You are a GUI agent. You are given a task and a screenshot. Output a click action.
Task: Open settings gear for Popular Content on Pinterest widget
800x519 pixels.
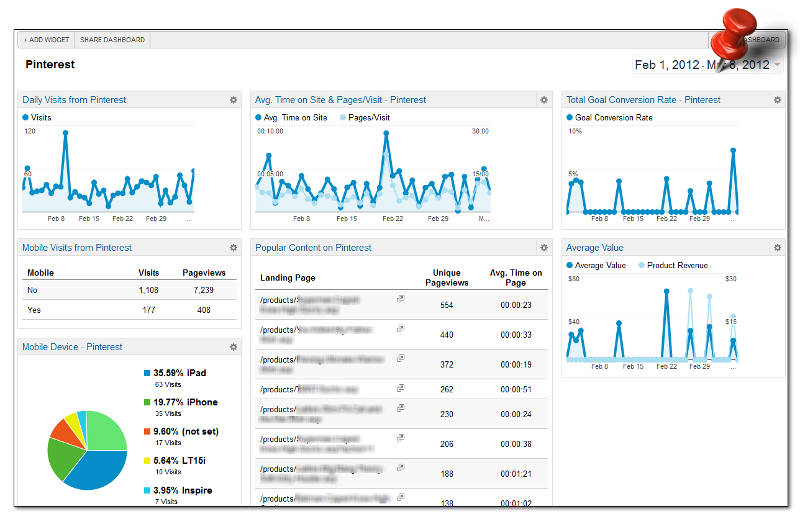point(544,248)
